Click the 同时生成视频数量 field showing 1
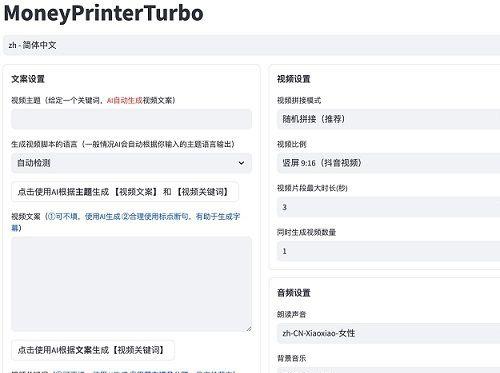 (388, 251)
